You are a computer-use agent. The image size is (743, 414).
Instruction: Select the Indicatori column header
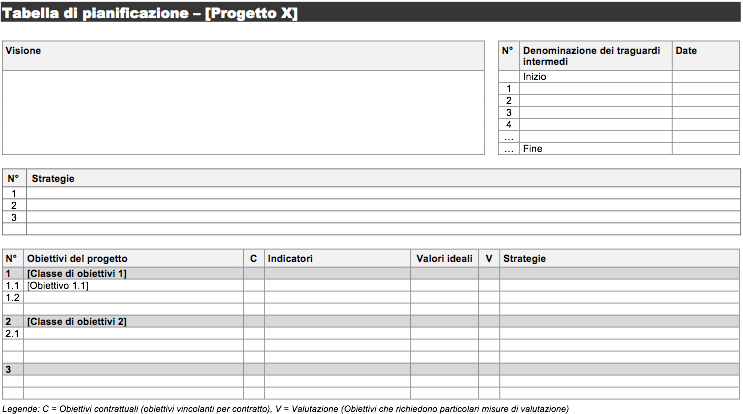click(x=337, y=259)
